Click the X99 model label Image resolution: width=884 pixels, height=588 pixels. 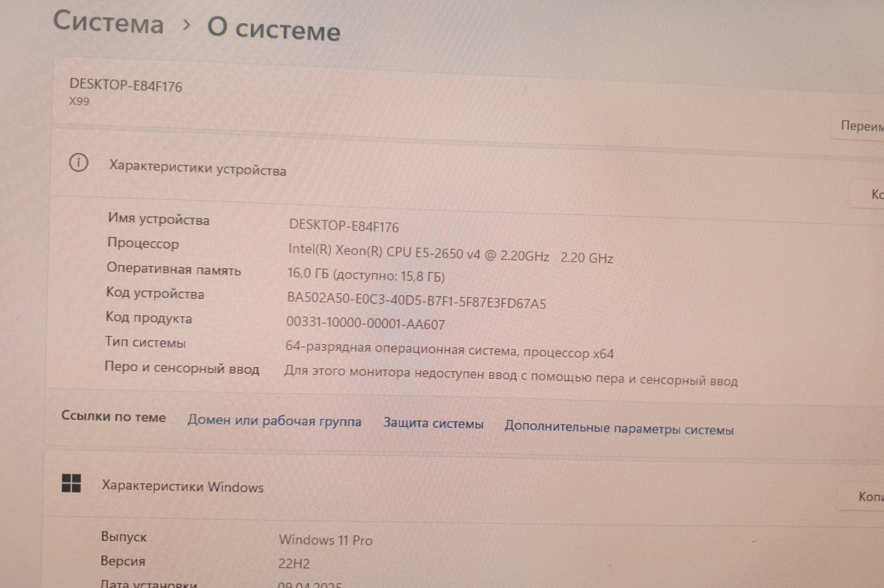(x=79, y=101)
